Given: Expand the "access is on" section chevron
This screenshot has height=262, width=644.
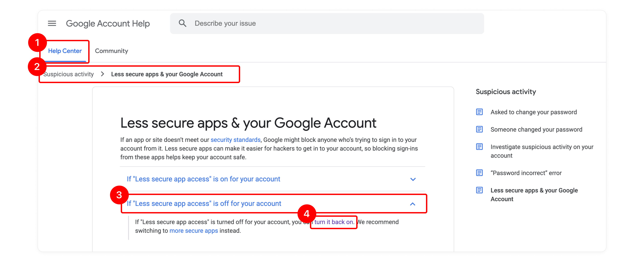Looking at the screenshot, I should tap(413, 179).
